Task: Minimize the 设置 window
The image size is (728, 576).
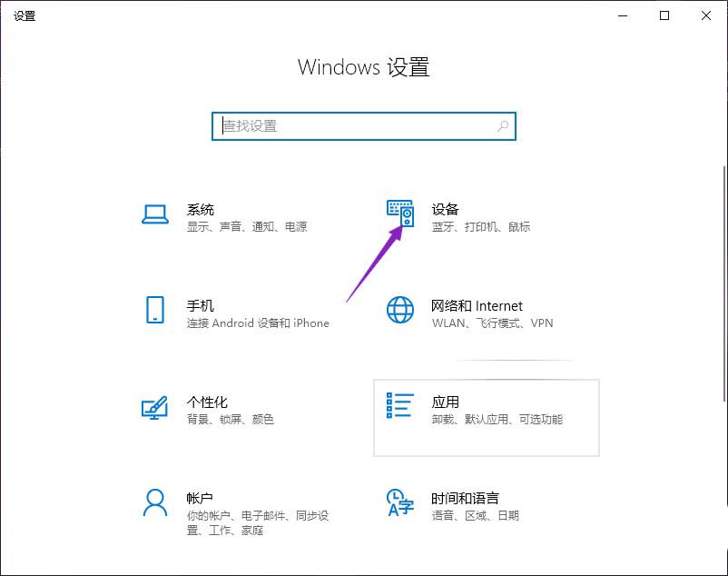Action: pos(623,15)
